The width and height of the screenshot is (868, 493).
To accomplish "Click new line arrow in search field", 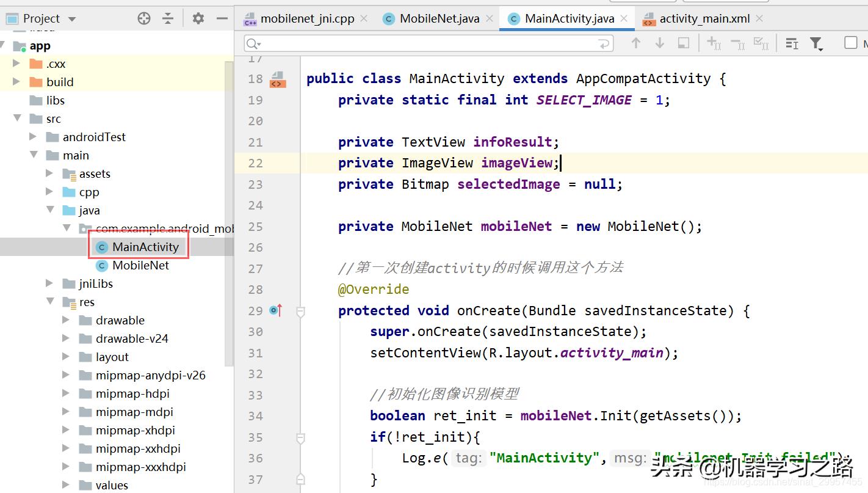I will (604, 44).
